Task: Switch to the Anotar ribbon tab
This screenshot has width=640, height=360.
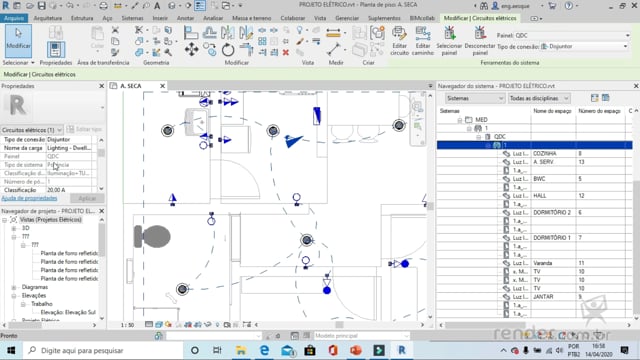Action: click(x=185, y=18)
